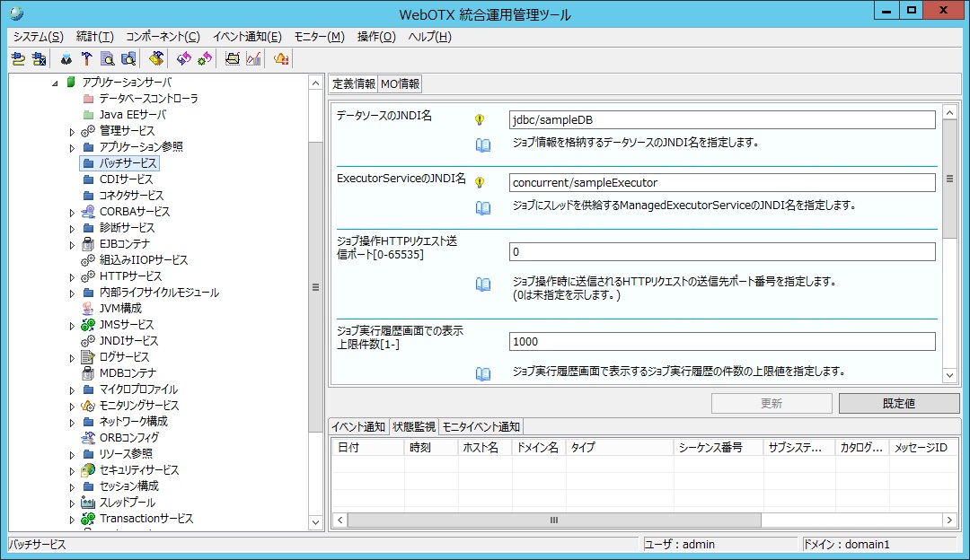Expand the CORBAサービス tree node
Image resolution: width=970 pixels, height=560 pixels.
pyautogui.click(x=73, y=213)
